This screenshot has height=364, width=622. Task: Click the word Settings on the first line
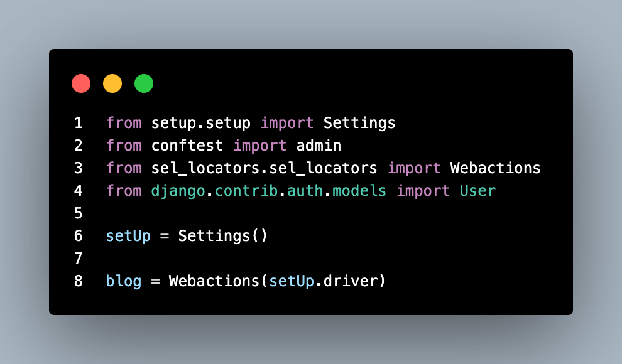[x=359, y=123]
